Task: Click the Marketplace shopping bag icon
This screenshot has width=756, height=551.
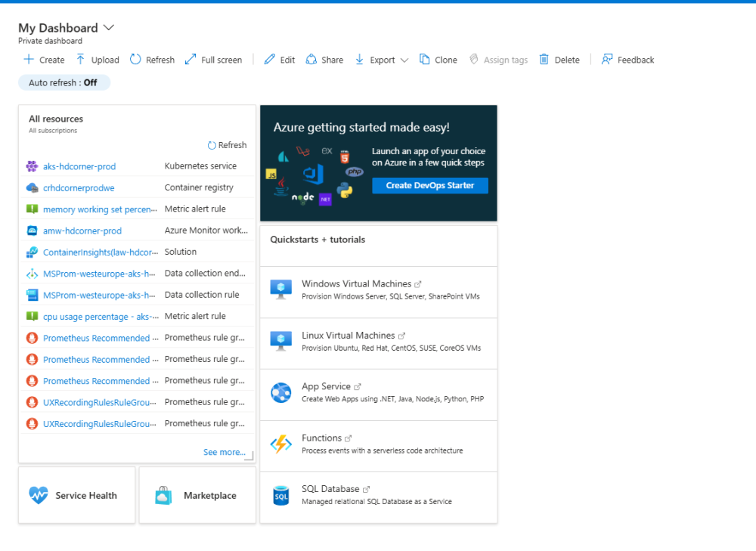Action: [163, 495]
